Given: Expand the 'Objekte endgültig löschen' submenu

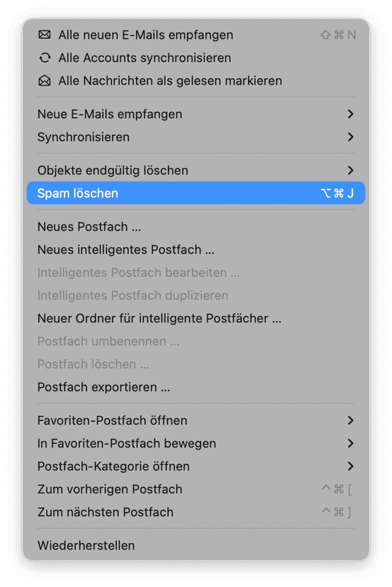Looking at the screenshot, I should click(351, 170).
